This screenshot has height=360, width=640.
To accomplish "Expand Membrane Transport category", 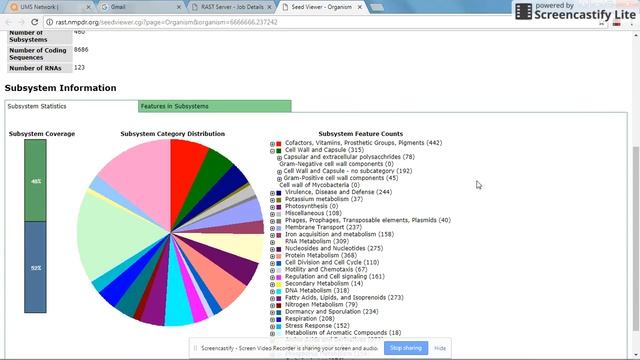I will (x=272, y=228).
